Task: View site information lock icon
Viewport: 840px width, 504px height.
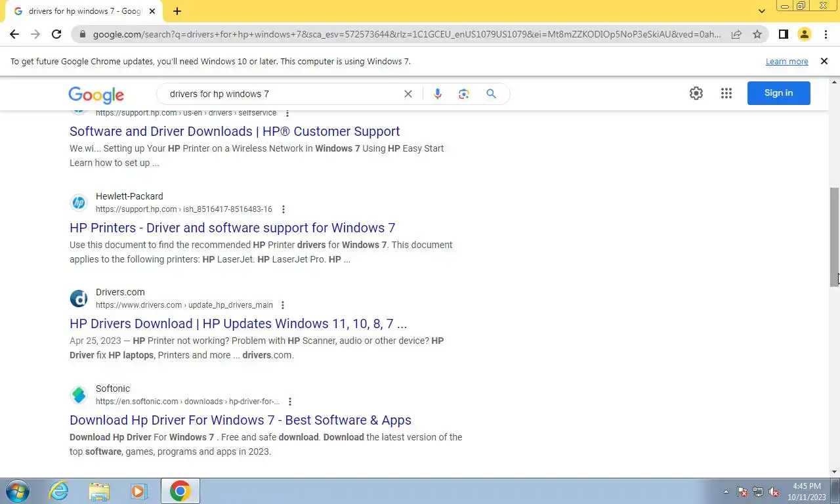Action: [82, 34]
